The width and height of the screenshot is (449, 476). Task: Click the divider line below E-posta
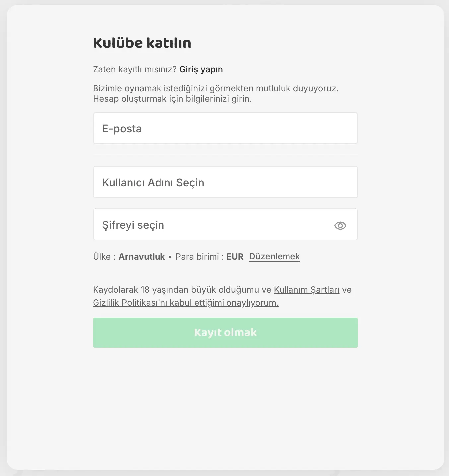[x=225, y=155]
